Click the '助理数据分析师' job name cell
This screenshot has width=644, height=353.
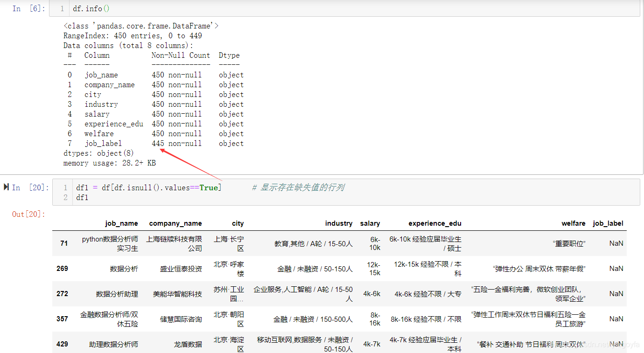pyautogui.click(x=113, y=344)
